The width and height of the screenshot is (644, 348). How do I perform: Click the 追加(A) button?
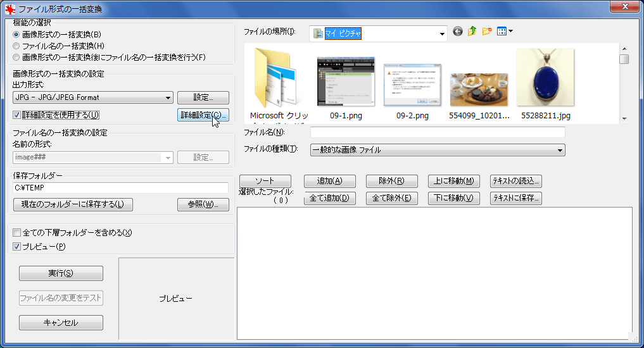(329, 181)
